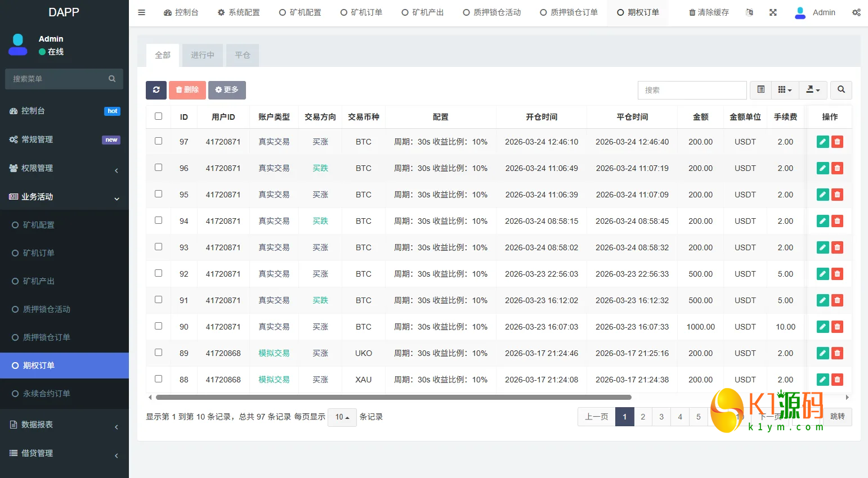Delete order ID 92
Viewport: 868px width, 478px height.
coord(837,274)
